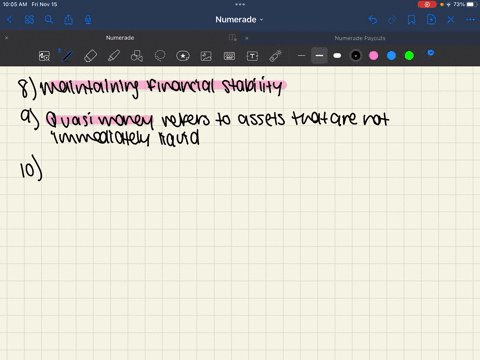This screenshot has height=360, width=480.
Task: Tap the handwritten "maintaining financial stability" line
Action: (x=162, y=87)
